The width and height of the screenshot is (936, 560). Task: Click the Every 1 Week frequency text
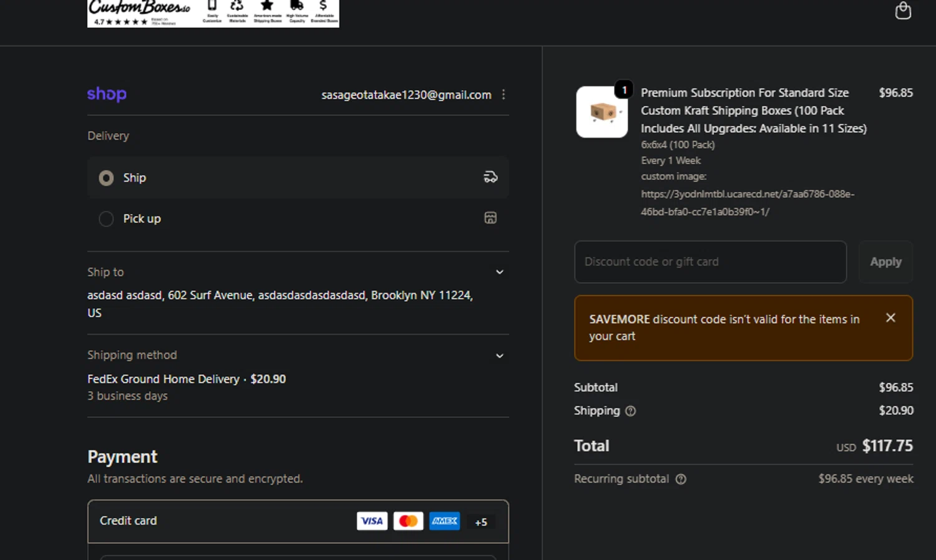pos(671,160)
